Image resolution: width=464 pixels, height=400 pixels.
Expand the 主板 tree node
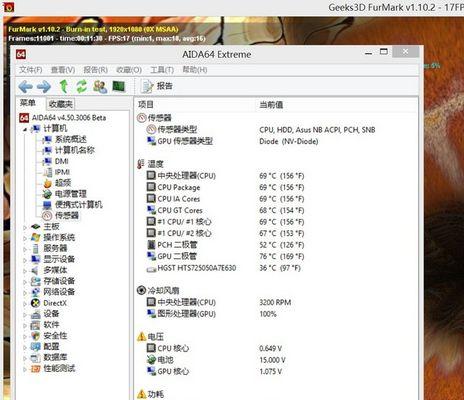coord(25,227)
